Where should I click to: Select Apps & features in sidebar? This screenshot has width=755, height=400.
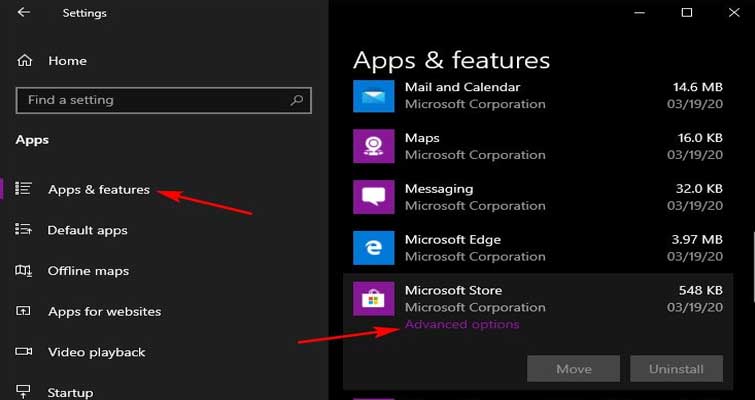point(99,190)
